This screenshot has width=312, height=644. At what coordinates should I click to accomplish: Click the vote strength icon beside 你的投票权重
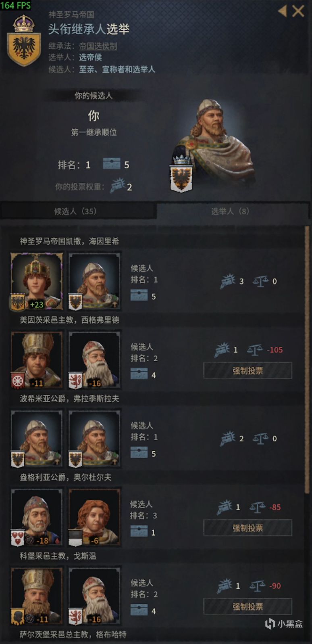(118, 186)
